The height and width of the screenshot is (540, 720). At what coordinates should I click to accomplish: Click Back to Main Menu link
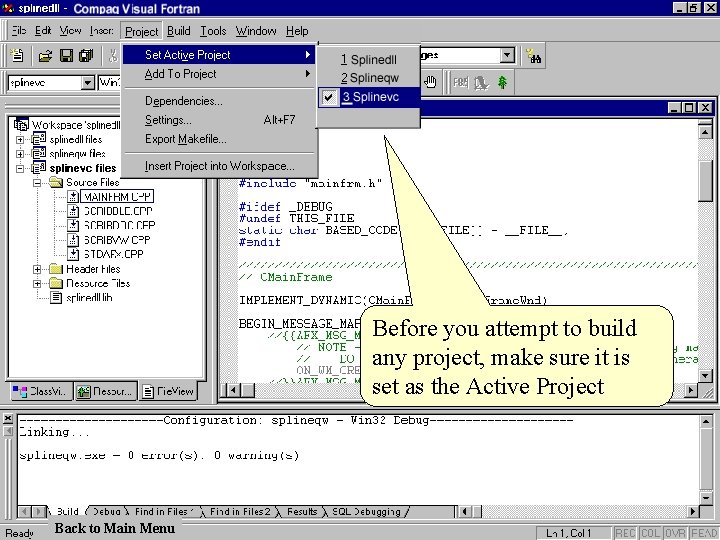[x=114, y=528]
